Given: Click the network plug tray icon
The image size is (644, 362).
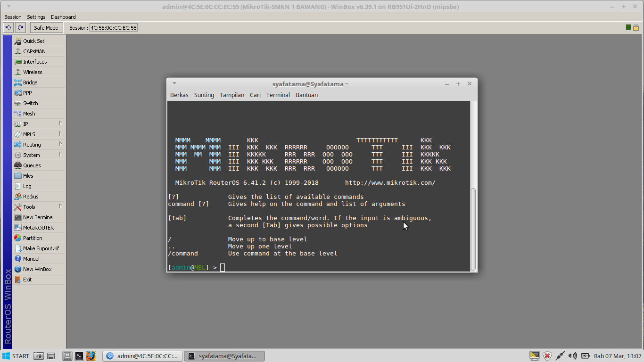Looking at the screenshot, I should click(x=560, y=356).
